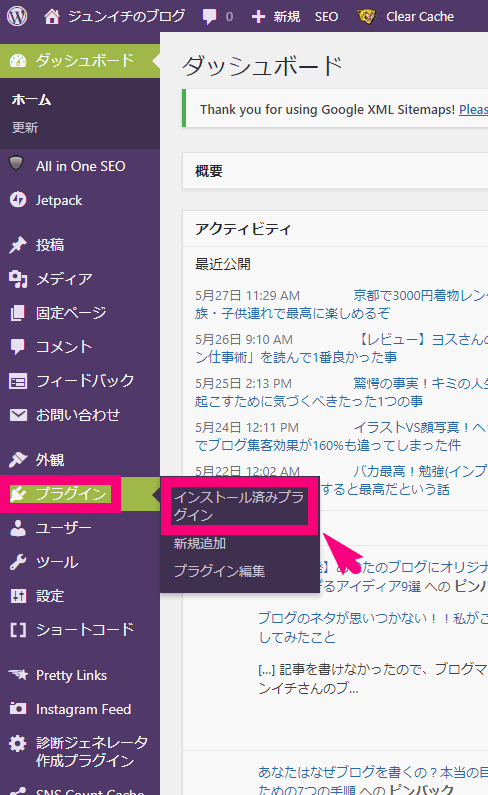488x795 pixels.
Task: Open ショートコード menu
Action: click(x=85, y=630)
